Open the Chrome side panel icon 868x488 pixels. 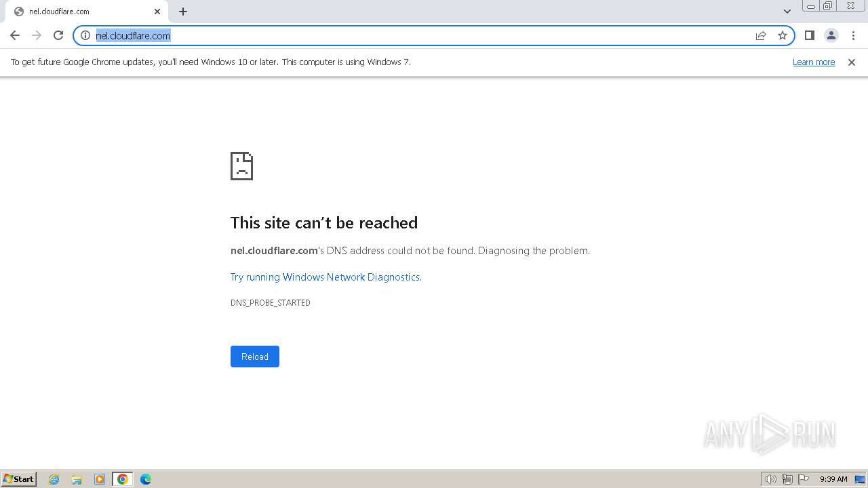point(810,35)
